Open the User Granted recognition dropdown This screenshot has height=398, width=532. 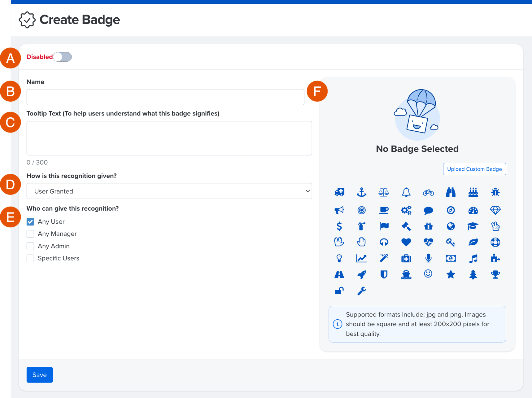click(169, 191)
